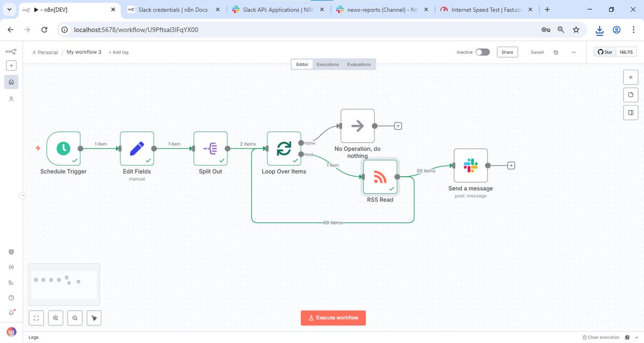Click the 2 items connection label
Image resolution: width=644 pixels, height=343 pixels.
coord(247,144)
